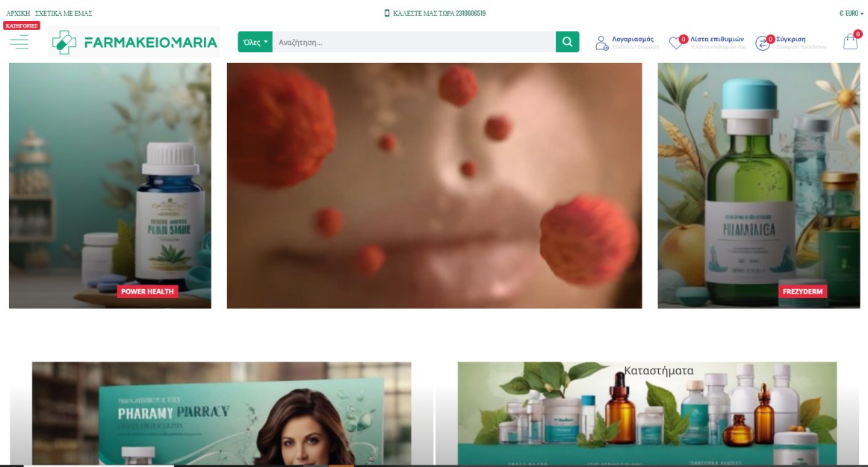Open the categories hamburger menu

point(19,43)
